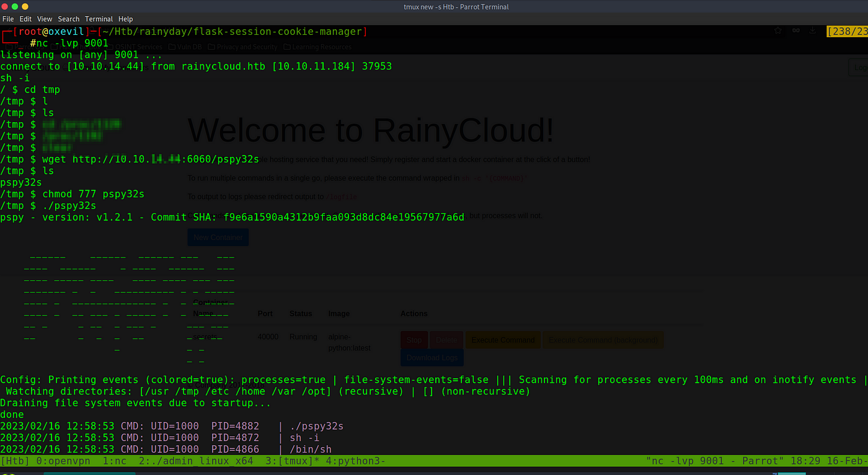This screenshot has height=475, width=868.
Task: Open the Help menu
Action: coord(126,19)
